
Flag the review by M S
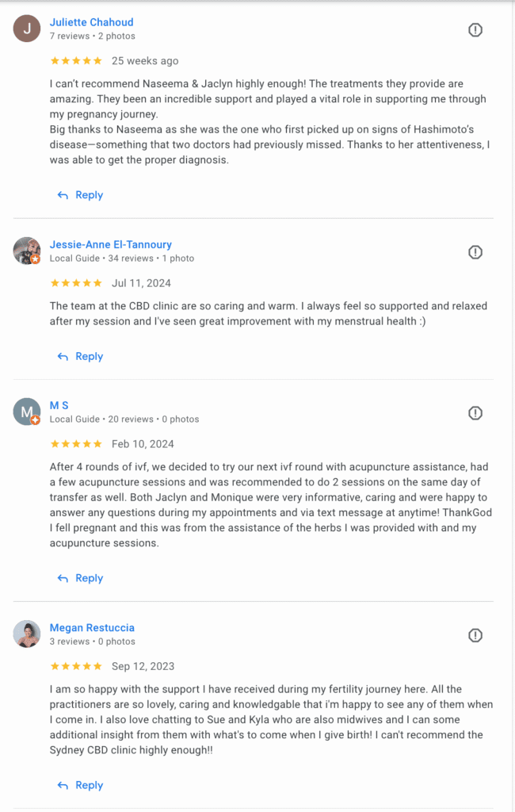[x=475, y=412]
